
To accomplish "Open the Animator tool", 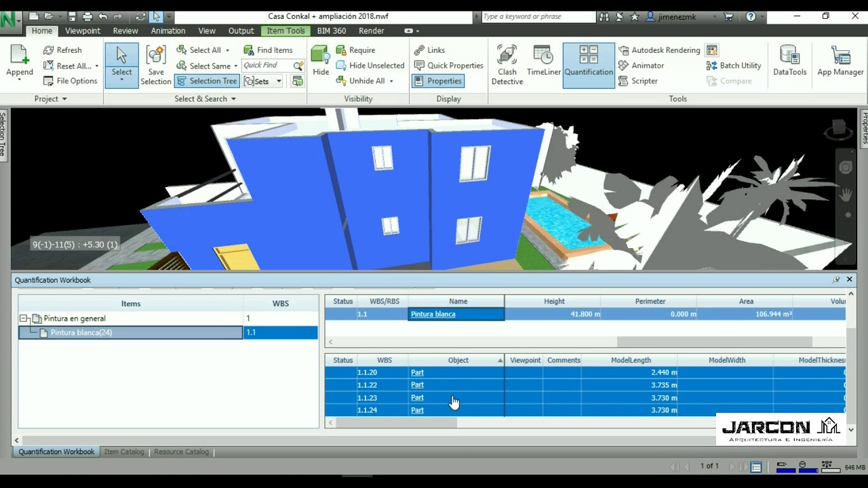I will click(x=641, y=66).
